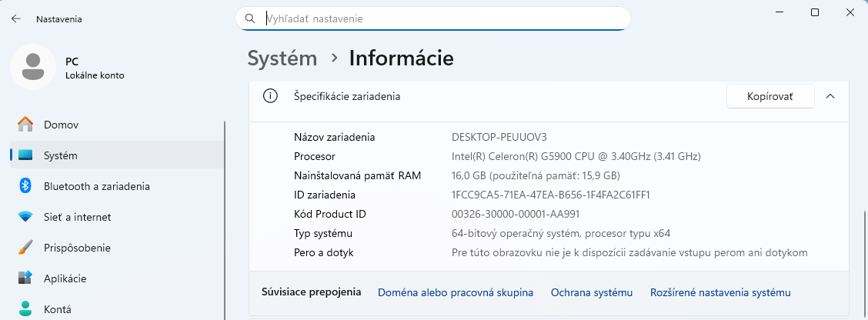Open the Systém sidebar menu item
Viewport: 868px width, 320px height.
61,155
